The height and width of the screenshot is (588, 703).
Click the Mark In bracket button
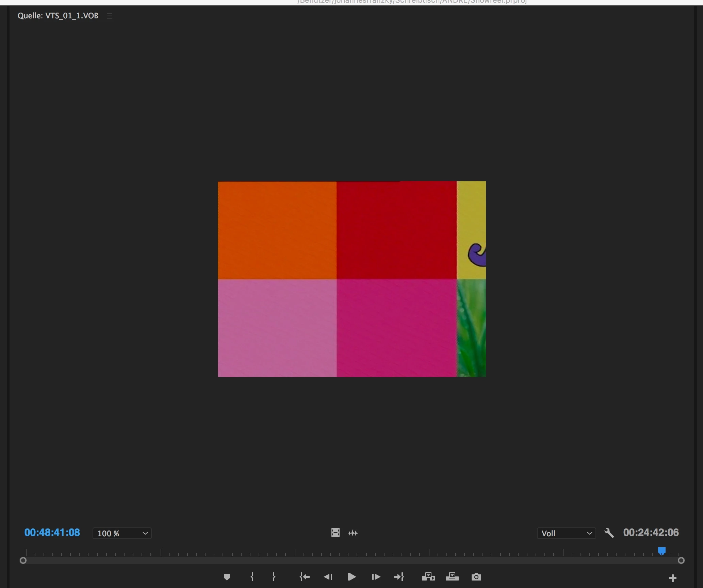click(252, 577)
